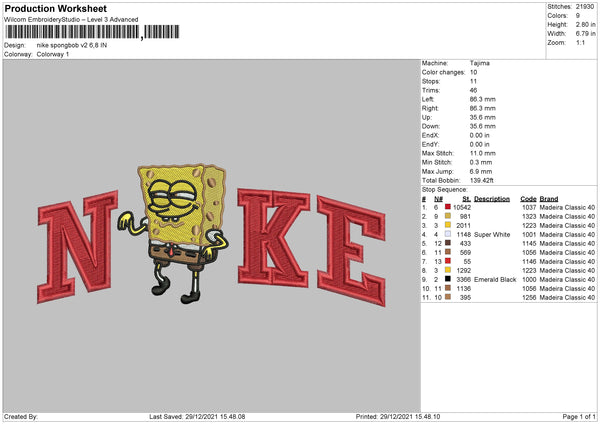Click the 'Up:' label
The height and width of the screenshot is (424, 600).
coord(427,117)
